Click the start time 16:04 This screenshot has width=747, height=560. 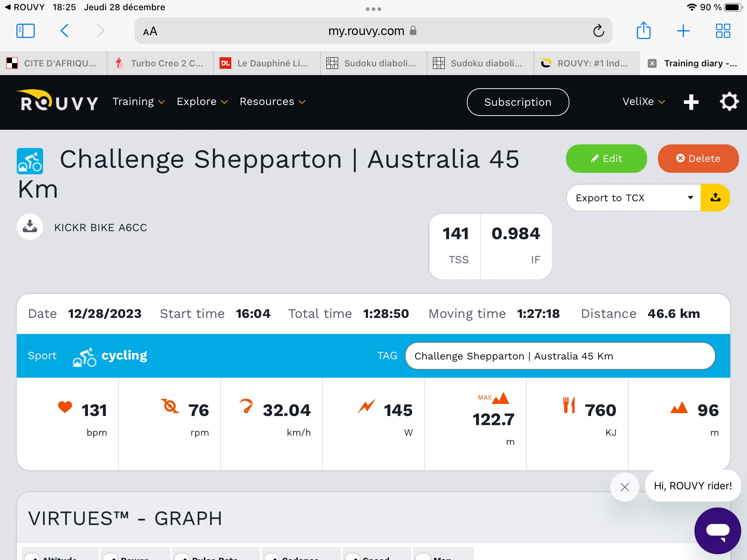pyautogui.click(x=253, y=314)
